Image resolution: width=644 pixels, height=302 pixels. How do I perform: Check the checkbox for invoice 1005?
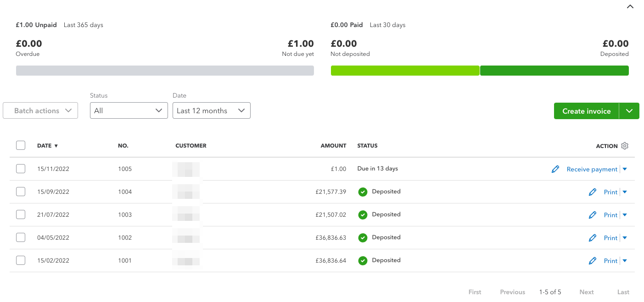[x=21, y=169]
